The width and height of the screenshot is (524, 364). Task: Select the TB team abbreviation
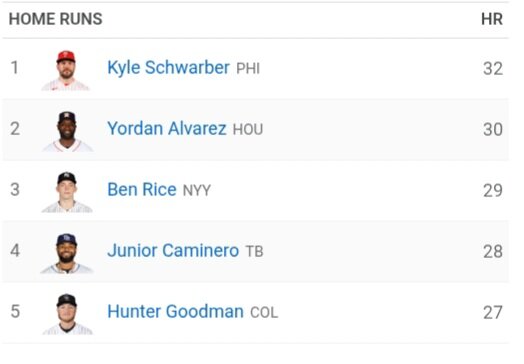[x=254, y=251]
